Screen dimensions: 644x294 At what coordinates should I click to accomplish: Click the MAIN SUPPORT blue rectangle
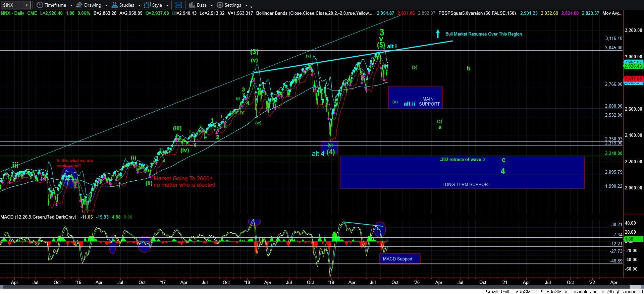pos(415,97)
